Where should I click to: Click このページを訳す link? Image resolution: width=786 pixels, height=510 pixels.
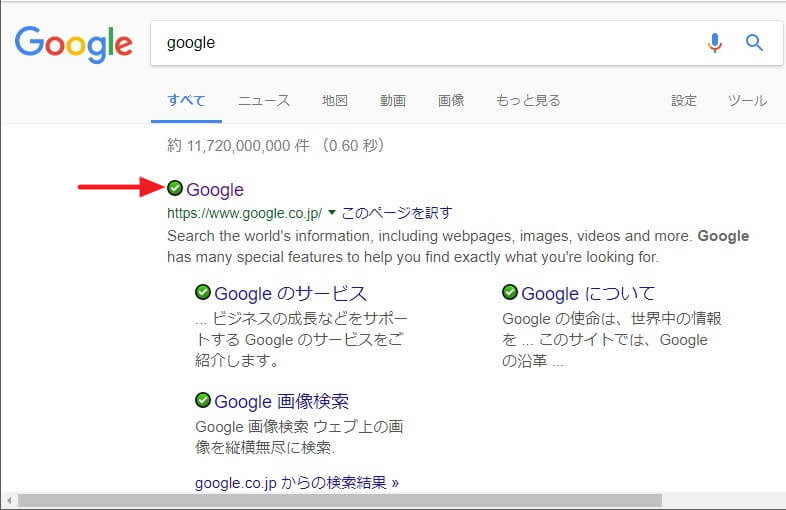click(x=397, y=213)
